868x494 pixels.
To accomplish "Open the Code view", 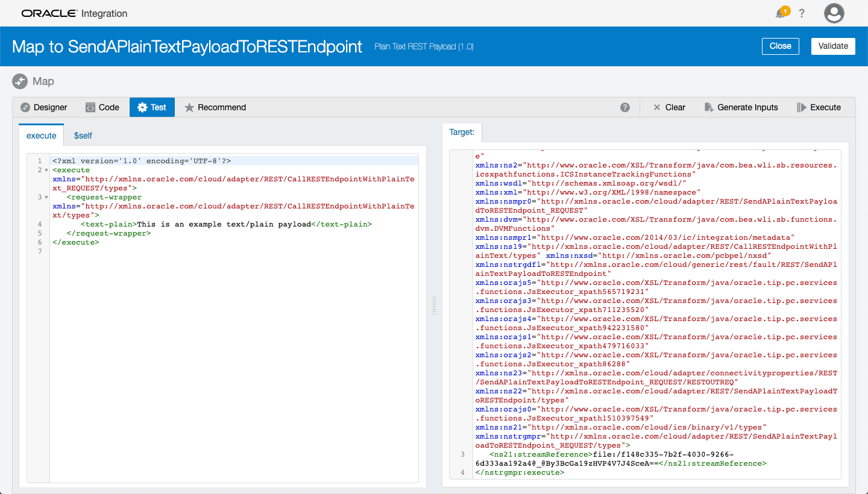I will (x=102, y=107).
